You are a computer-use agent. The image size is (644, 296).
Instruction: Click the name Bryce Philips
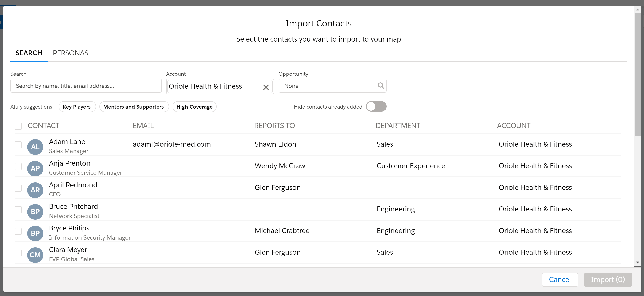(x=69, y=228)
